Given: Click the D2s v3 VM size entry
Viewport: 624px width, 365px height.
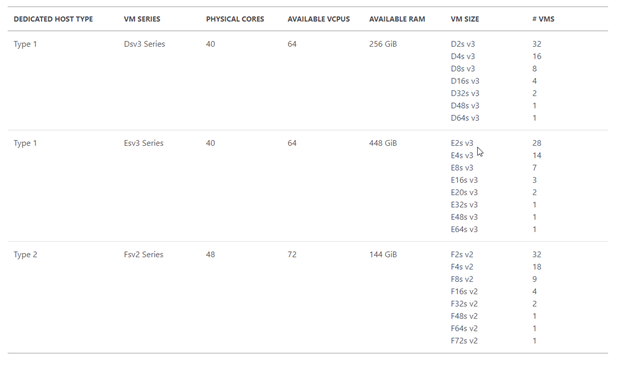Looking at the screenshot, I should tap(463, 44).
